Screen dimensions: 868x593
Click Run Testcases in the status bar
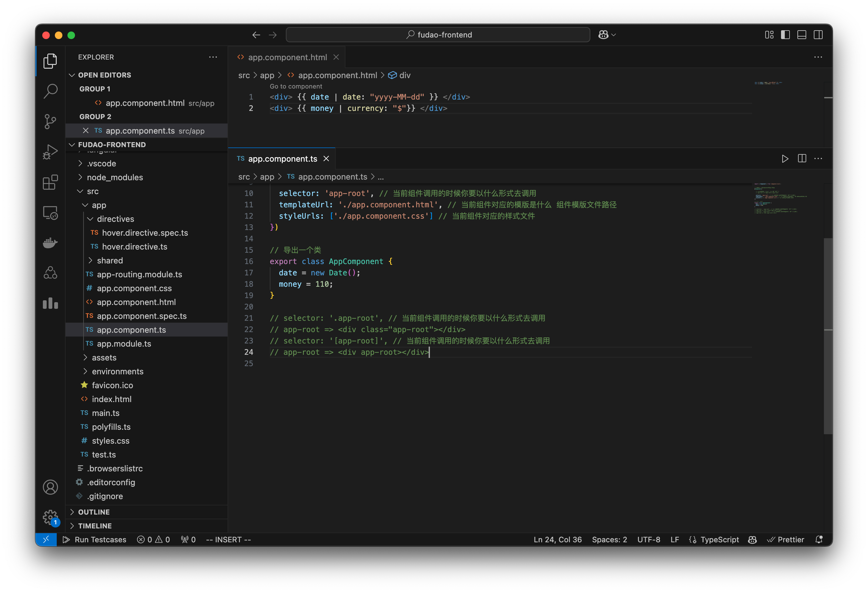95,540
